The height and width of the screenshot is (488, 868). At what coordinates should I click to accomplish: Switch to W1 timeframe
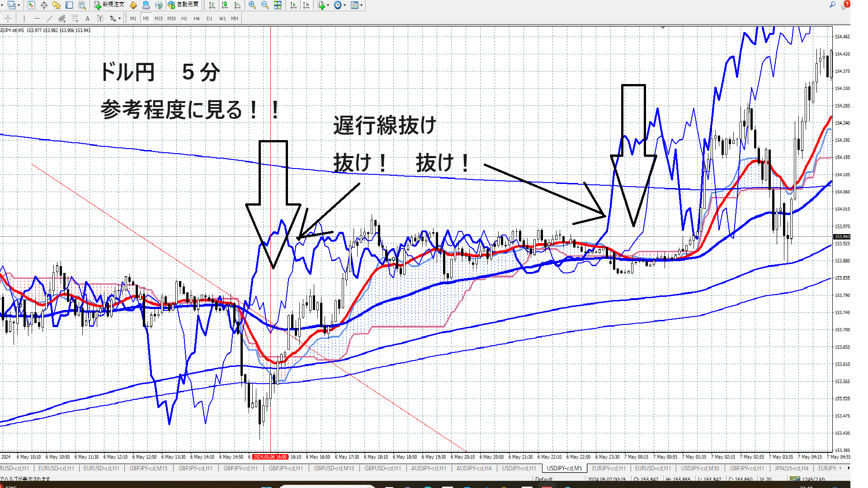[x=222, y=19]
